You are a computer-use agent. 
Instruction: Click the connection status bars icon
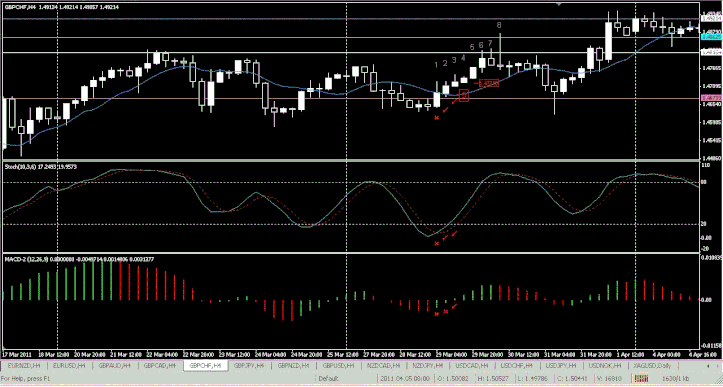click(640, 379)
